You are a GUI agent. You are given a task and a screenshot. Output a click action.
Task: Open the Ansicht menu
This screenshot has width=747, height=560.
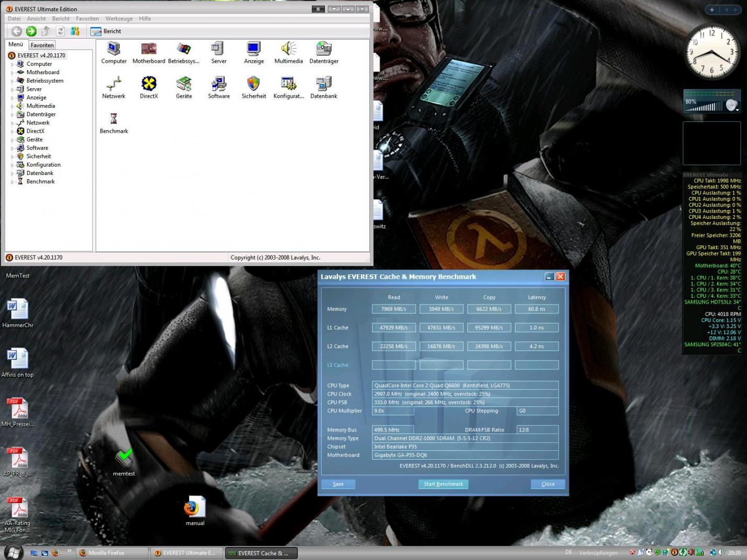coord(36,18)
